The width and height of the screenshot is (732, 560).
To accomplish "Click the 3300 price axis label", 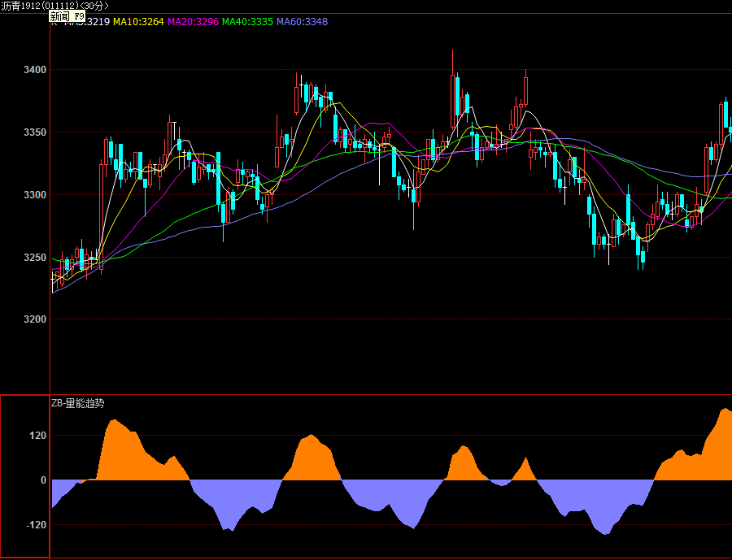I will pos(35,195).
